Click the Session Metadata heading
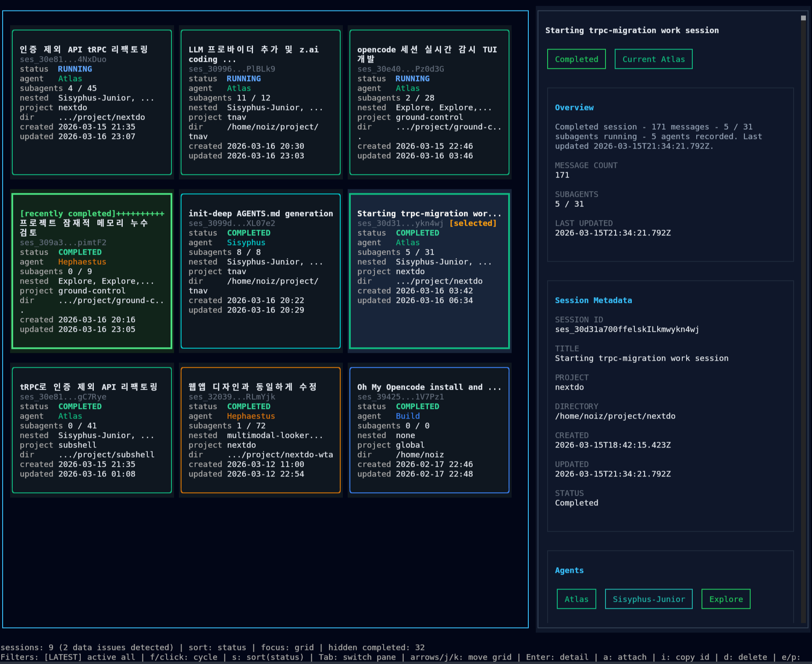This screenshot has width=812, height=664. [x=594, y=300]
